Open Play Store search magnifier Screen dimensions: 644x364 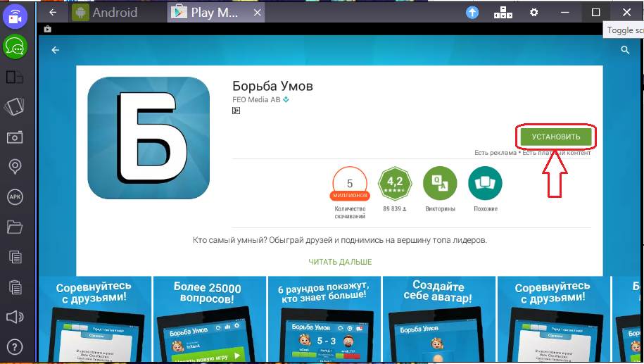click(x=624, y=50)
